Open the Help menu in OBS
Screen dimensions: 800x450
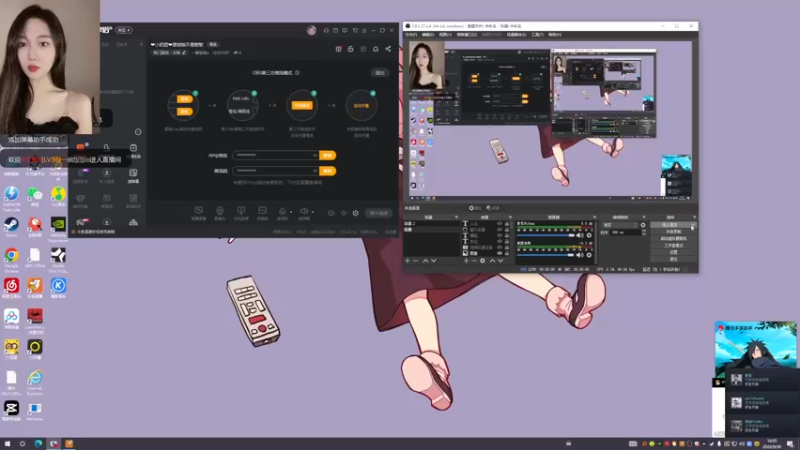tap(555, 35)
